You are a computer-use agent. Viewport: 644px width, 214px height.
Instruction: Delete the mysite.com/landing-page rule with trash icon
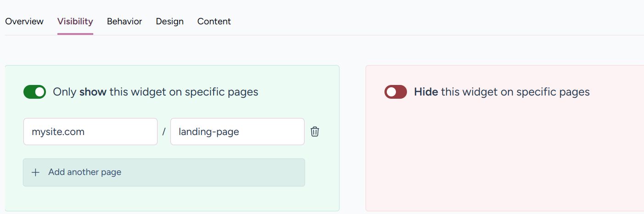pyautogui.click(x=315, y=132)
